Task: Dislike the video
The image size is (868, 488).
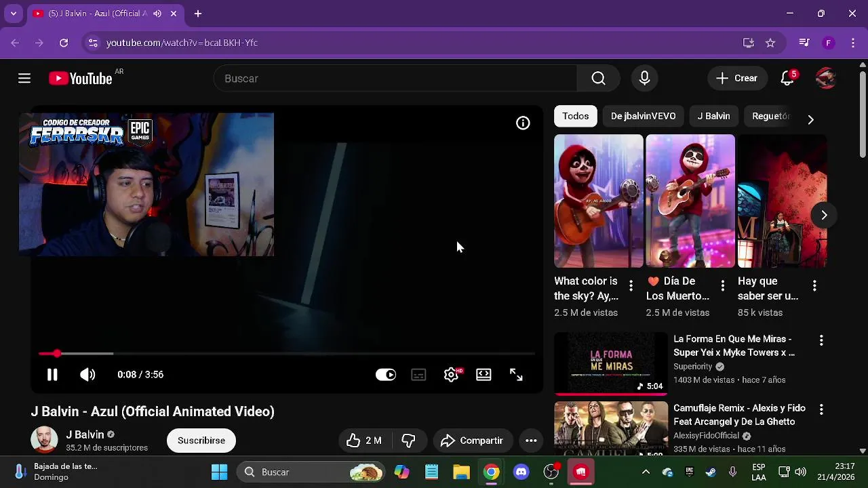Action: click(408, 441)
